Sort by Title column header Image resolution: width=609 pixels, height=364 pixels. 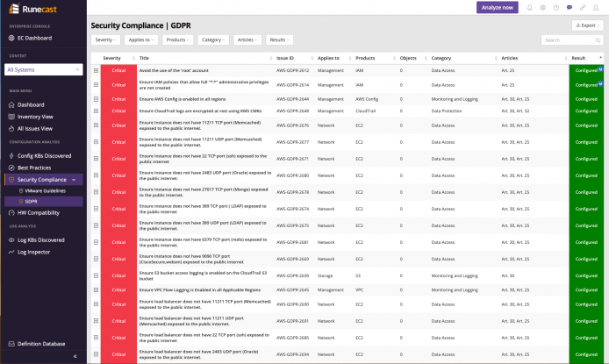tap(144, 58)
